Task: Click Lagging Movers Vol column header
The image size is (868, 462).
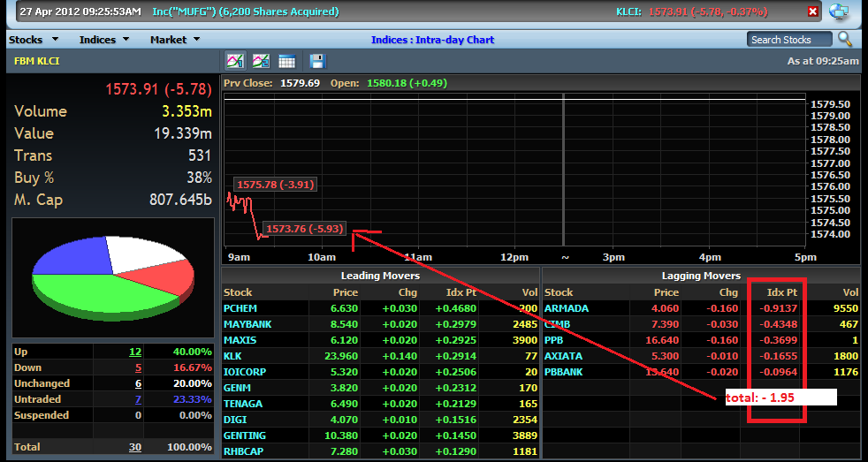Action: click(850, 292)
